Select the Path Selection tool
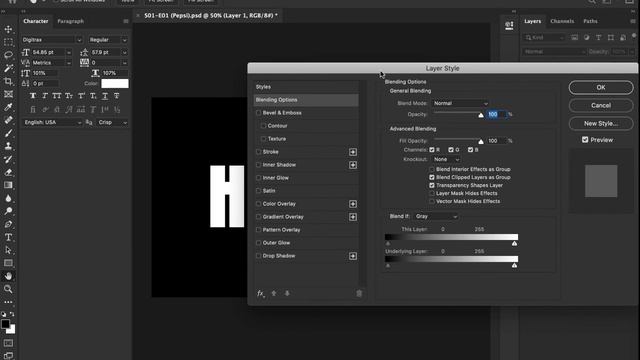Image resolution: width=640 pixels, height=360 pixels. pyautogui.click(x=8, y=250)
